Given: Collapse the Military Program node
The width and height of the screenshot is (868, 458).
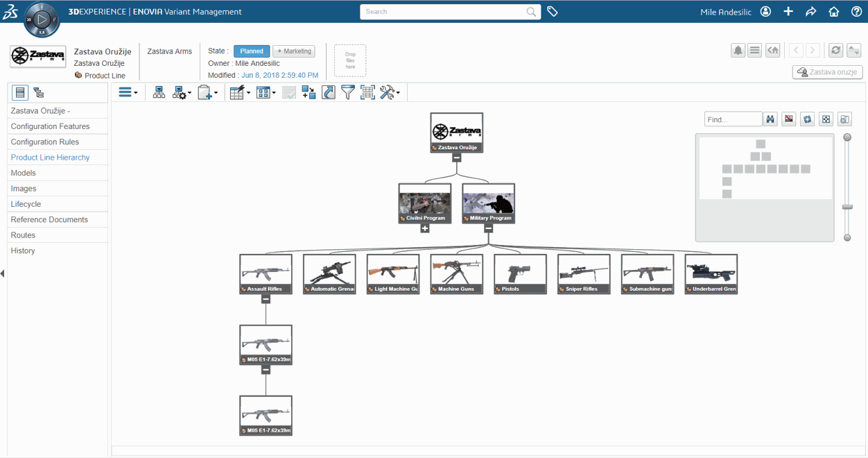Looking at the screenshot, I should point(487,228).
